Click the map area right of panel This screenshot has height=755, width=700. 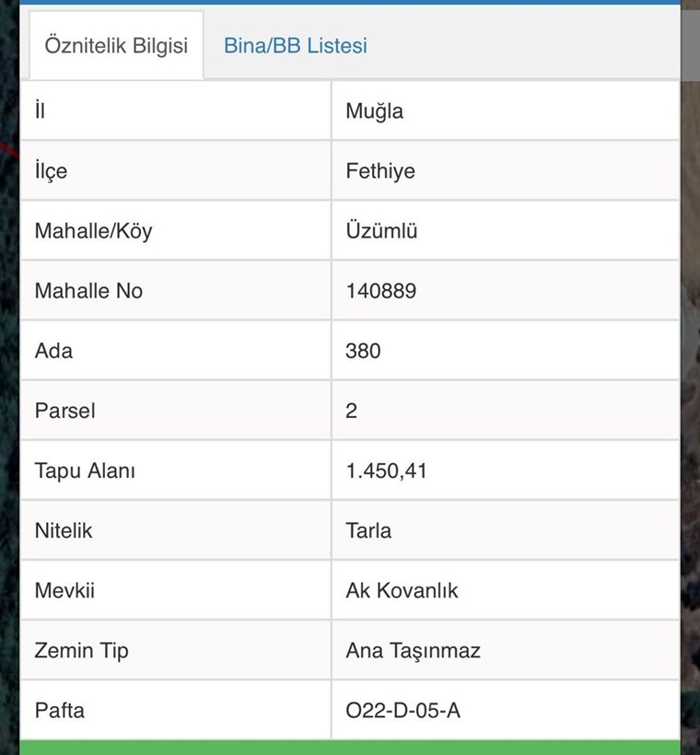click(691, 385)
